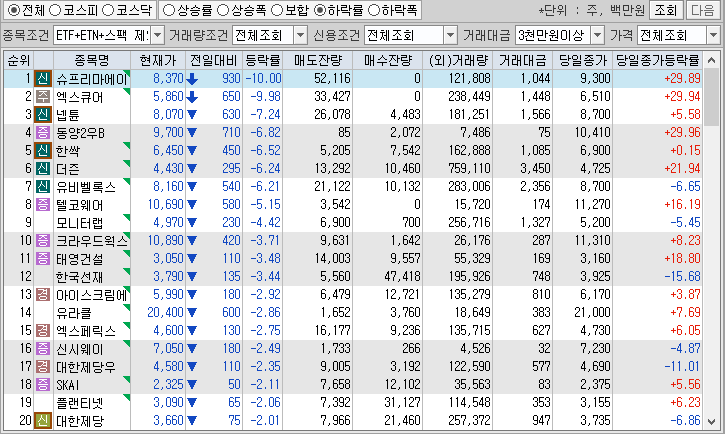Click the 신 badge icon for 유비벨록스
Screen dimensions: 725x434
pos(43,187)
